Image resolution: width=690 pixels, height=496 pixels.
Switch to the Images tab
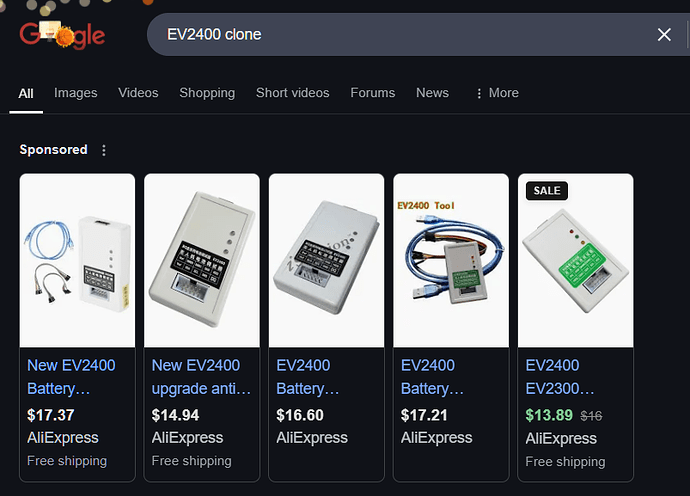pyautogui.click(x=76, y=93)
